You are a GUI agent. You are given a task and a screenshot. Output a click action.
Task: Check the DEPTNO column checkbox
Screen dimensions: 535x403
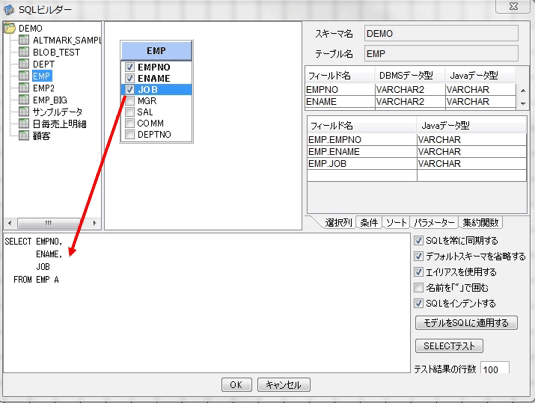point(130,134)
